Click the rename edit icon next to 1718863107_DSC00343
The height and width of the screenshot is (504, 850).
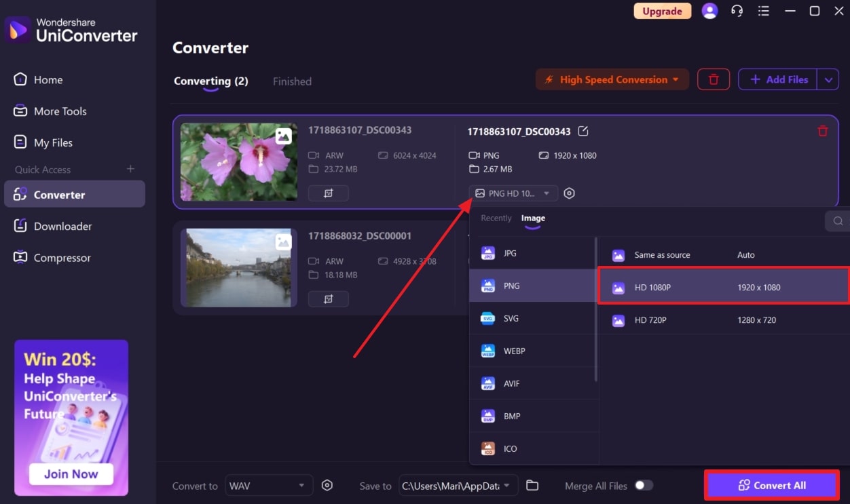(583, 131)
